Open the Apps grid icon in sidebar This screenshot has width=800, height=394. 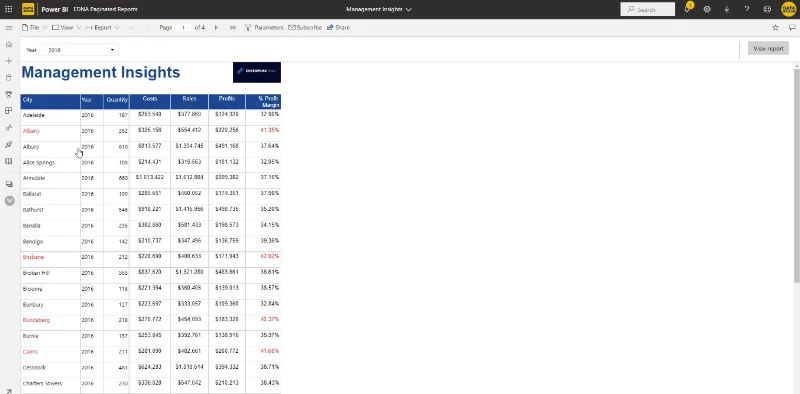(x=9, y=111)
